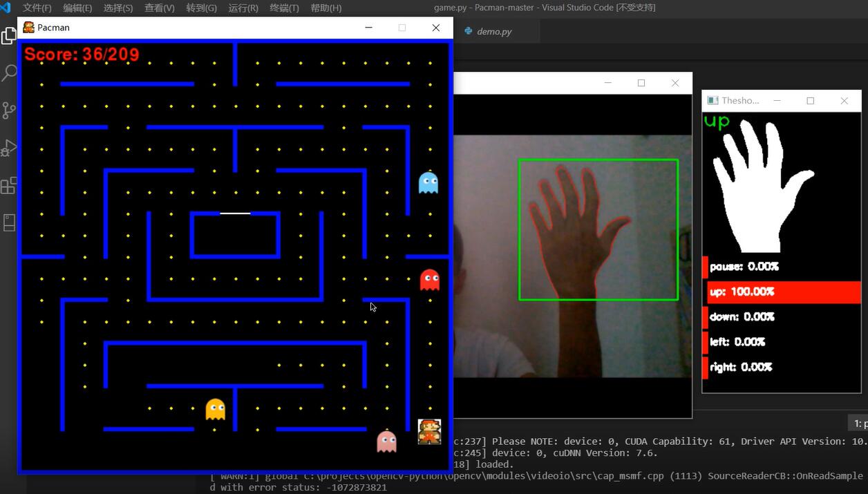Click inside the green hand detection box

pos(598,230)
